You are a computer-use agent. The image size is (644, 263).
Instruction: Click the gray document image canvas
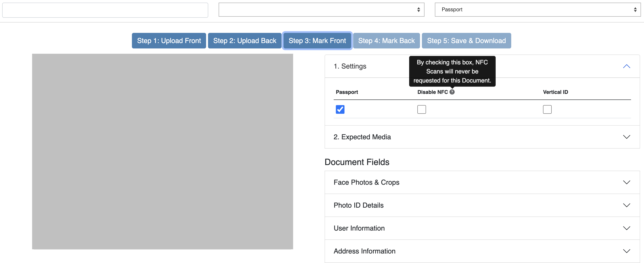(162, 151)
